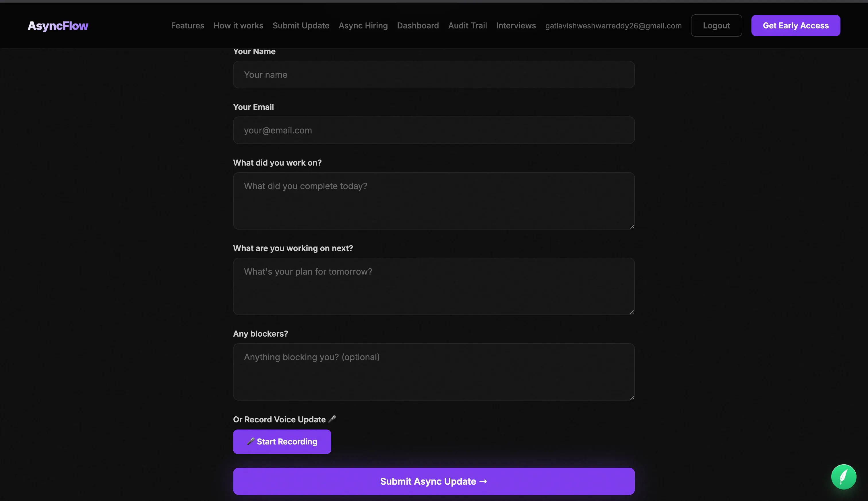Grab resize handle of 'What did you work on' box
Image resolution: width=868 pixels, height=501 pixels.
[x=632, y=226]
